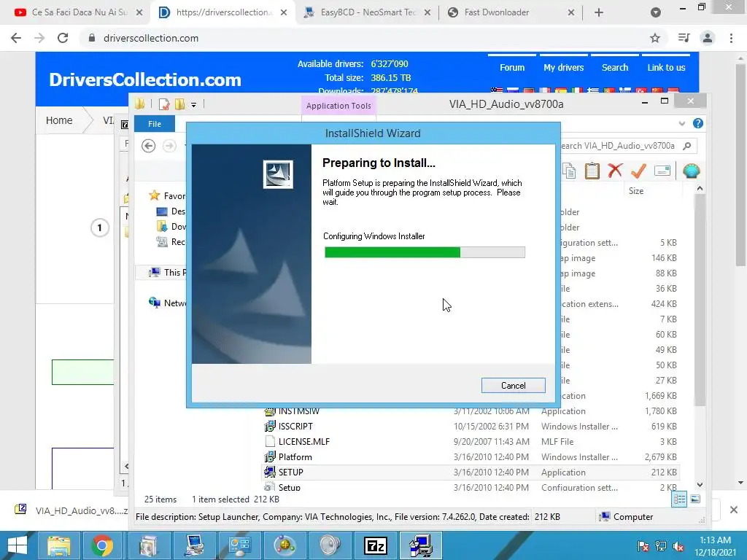Switch to large icons view
Viewport: 747px width, 560px height.
[x=695, y=499]
